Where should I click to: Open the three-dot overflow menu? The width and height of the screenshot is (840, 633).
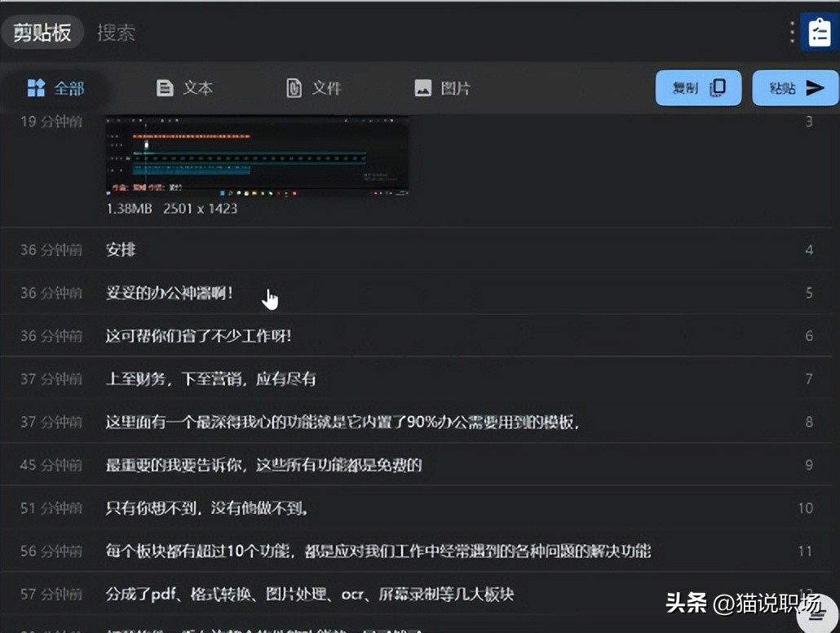pos(792,31)
